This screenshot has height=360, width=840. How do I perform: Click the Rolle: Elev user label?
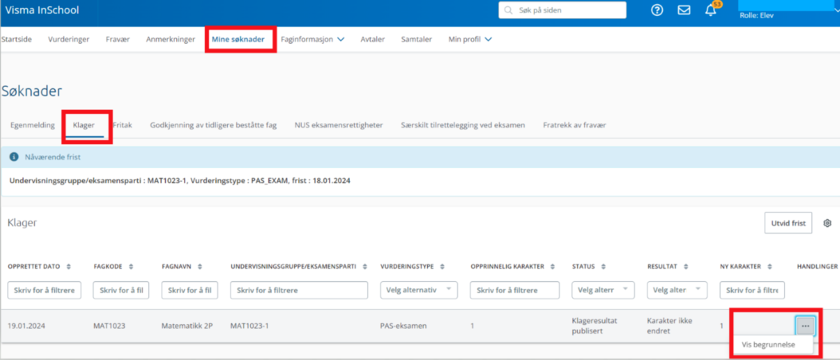[x=756, y=16]
